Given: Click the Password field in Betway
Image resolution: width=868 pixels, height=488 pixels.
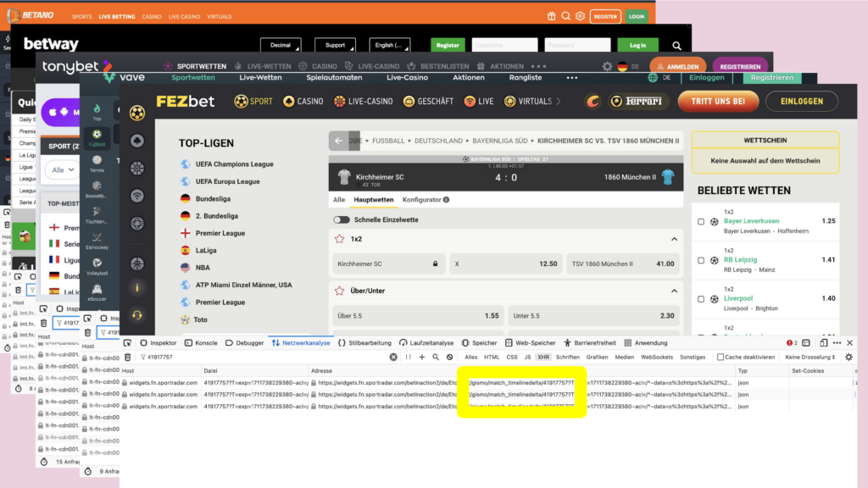Looking at the screenshot, I should coord(577,46).
